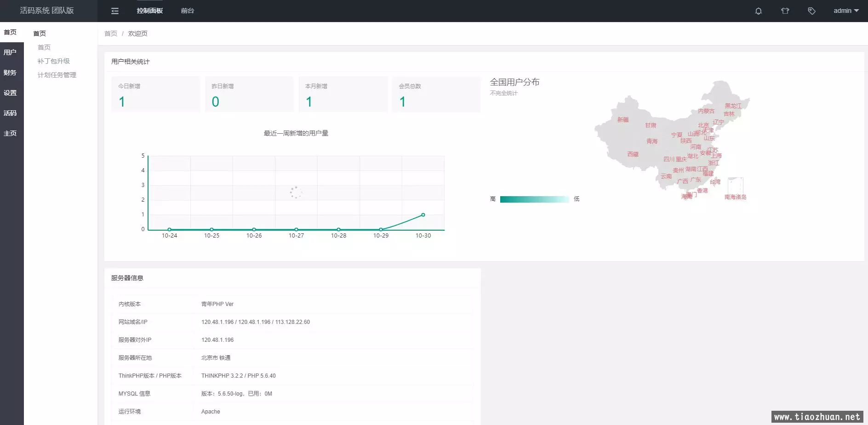Click 西藏 region on the map
The image size is (868, 425).
point(633,154)
